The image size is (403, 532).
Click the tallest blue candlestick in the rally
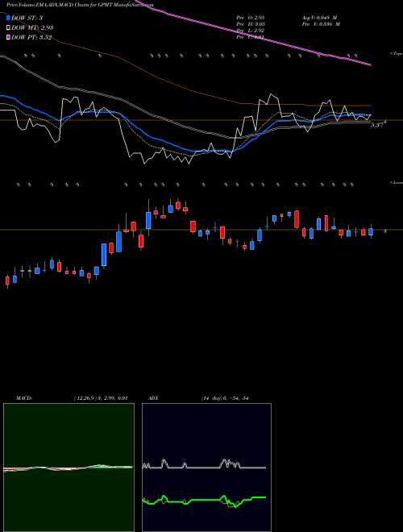point(104,255)
